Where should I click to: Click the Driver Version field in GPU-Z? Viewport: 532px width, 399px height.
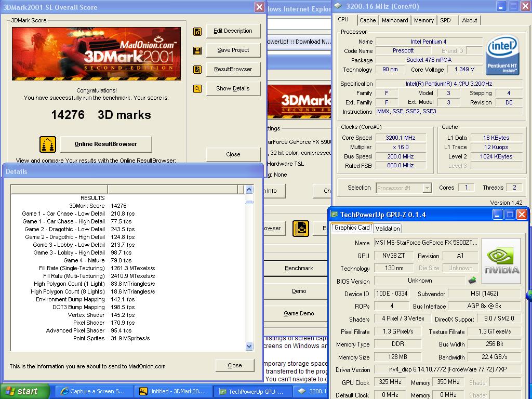(x=447, y=369)
